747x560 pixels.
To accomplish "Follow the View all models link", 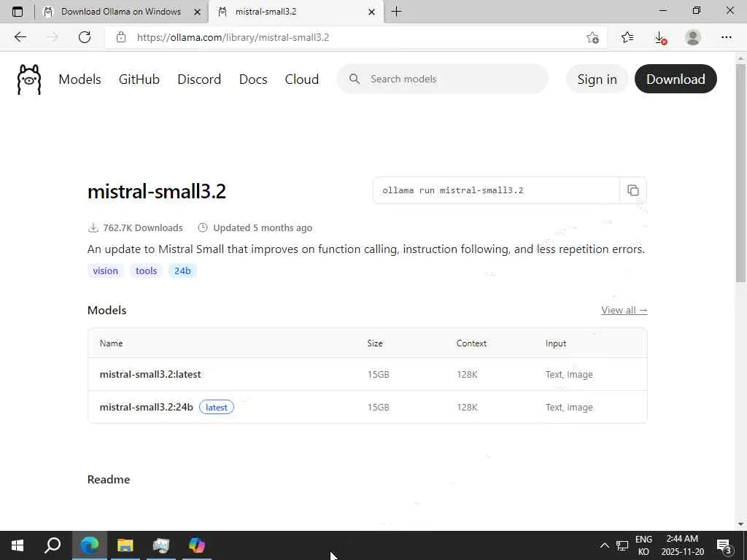I will pyautogui.click(x=624, y=310).
